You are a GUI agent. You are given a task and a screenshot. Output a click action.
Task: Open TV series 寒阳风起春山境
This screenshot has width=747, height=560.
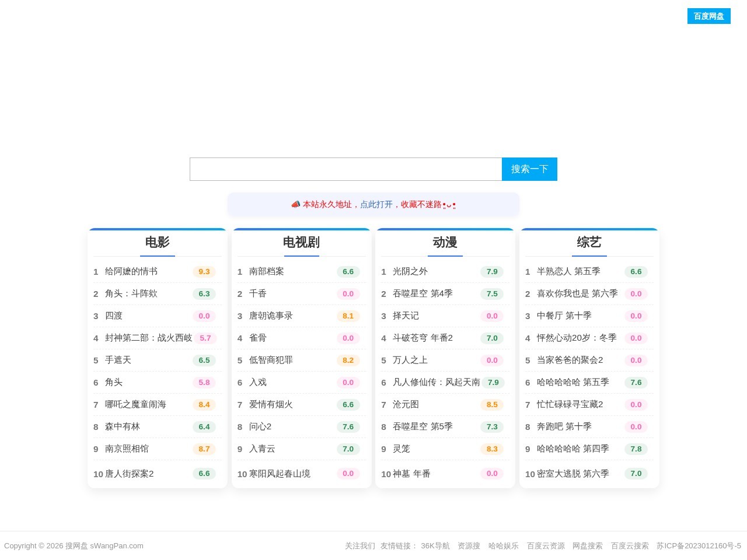280,474
